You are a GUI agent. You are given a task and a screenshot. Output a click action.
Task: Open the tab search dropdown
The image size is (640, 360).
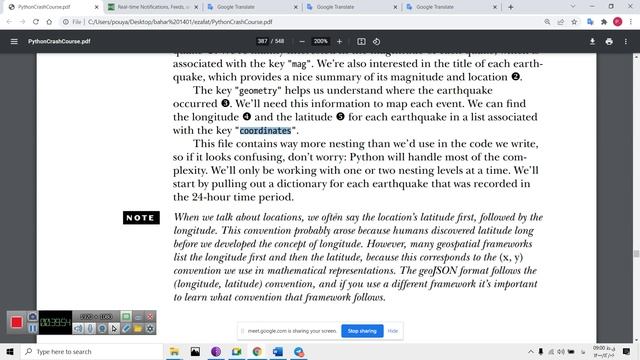click(x=573, y=7)
